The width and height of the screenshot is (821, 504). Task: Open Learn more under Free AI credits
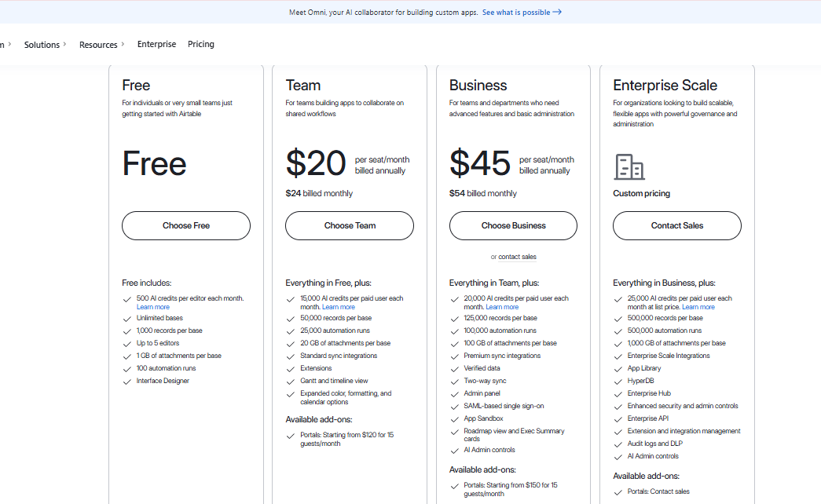tap(153, 307)
